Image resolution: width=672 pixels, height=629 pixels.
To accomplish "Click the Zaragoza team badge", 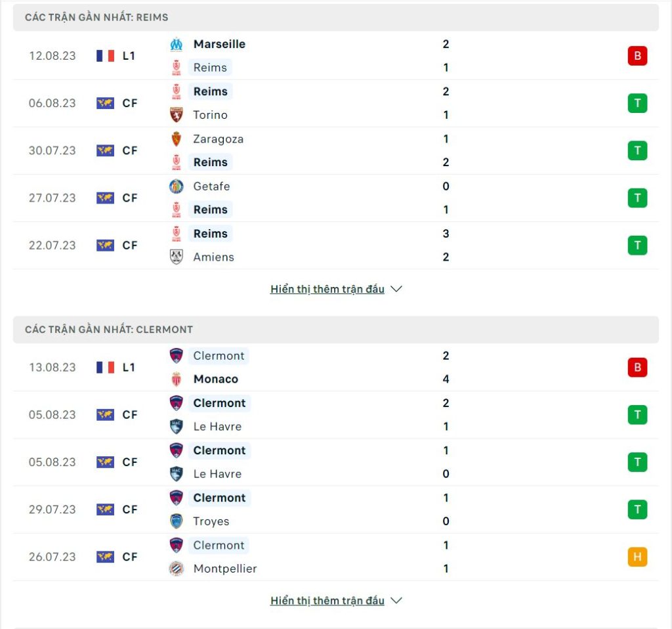I will [x=176, y=139].
